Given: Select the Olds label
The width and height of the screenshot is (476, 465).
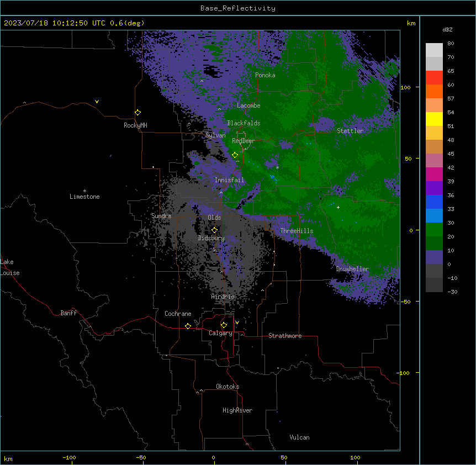Looking at the screenshot, I should [214, 218].
